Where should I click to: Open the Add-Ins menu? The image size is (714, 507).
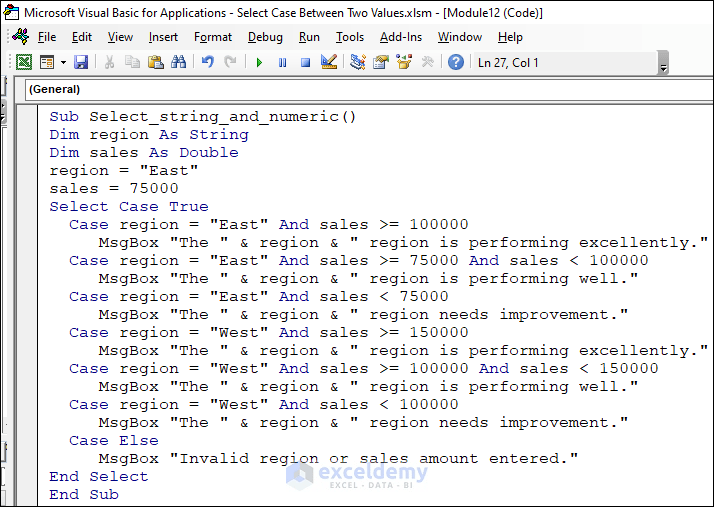tap(401, 37)
